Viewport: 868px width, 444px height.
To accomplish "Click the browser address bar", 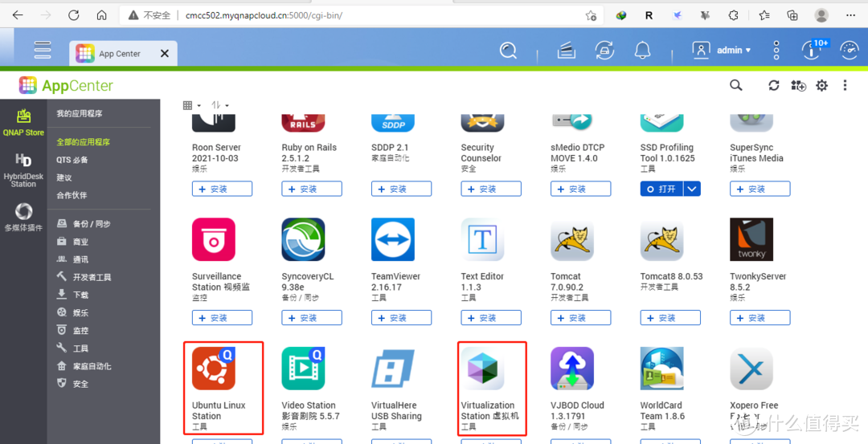I will point(362,15).
